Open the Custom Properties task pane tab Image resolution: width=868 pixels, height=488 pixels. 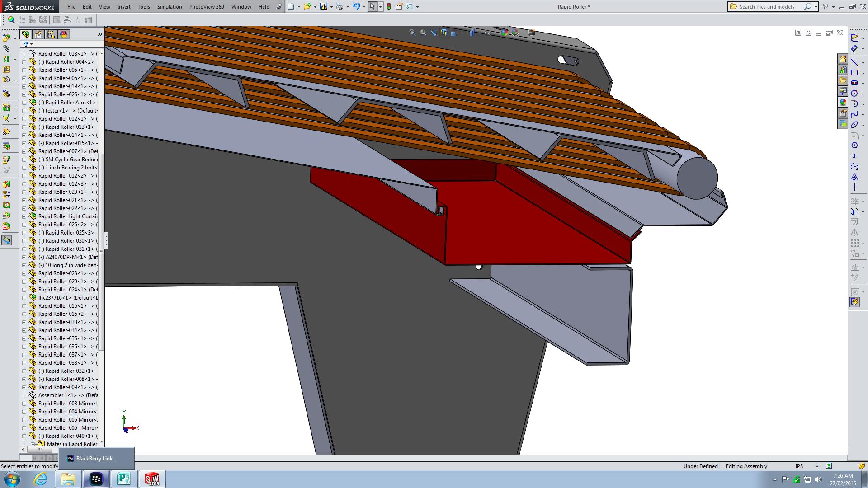coord(843,113)
